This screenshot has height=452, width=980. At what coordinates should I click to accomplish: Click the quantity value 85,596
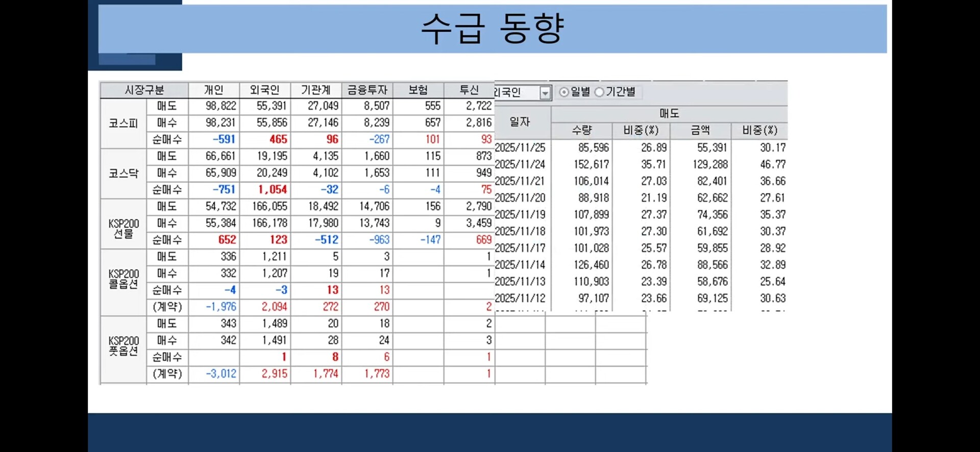click(594, 148)
